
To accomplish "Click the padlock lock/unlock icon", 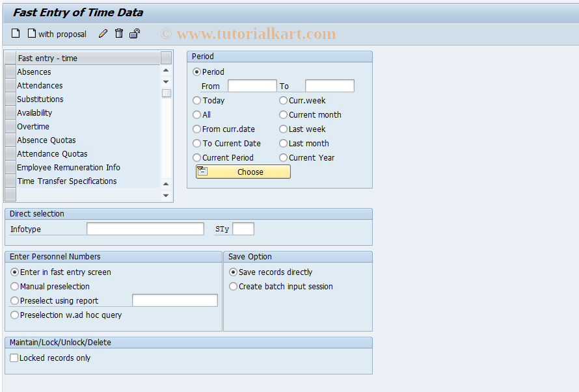I will pos(134,33).
